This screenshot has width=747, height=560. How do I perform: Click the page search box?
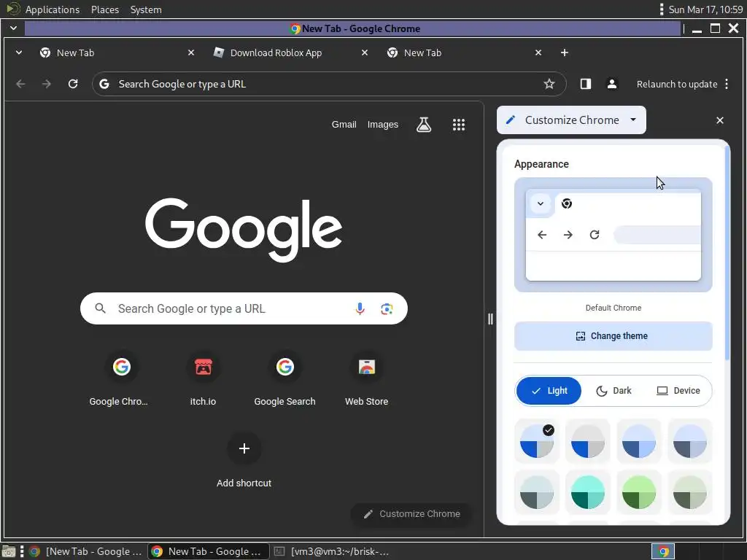(244, 308)
